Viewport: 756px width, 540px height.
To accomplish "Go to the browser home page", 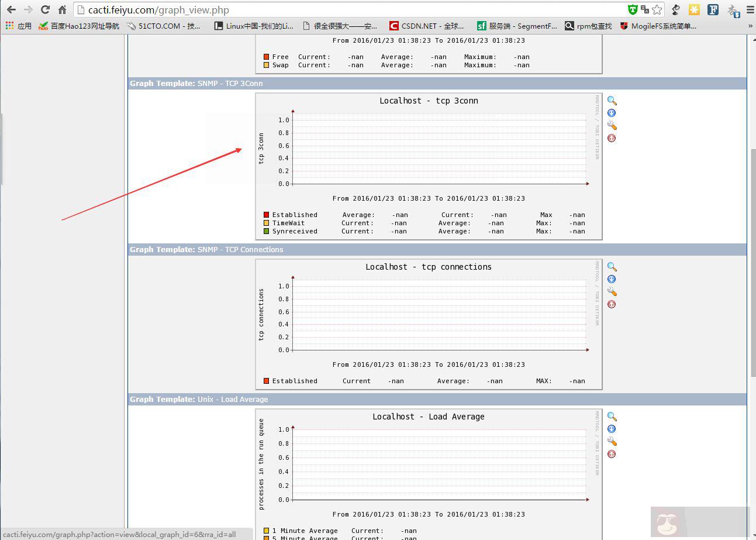I will (62, 10).
